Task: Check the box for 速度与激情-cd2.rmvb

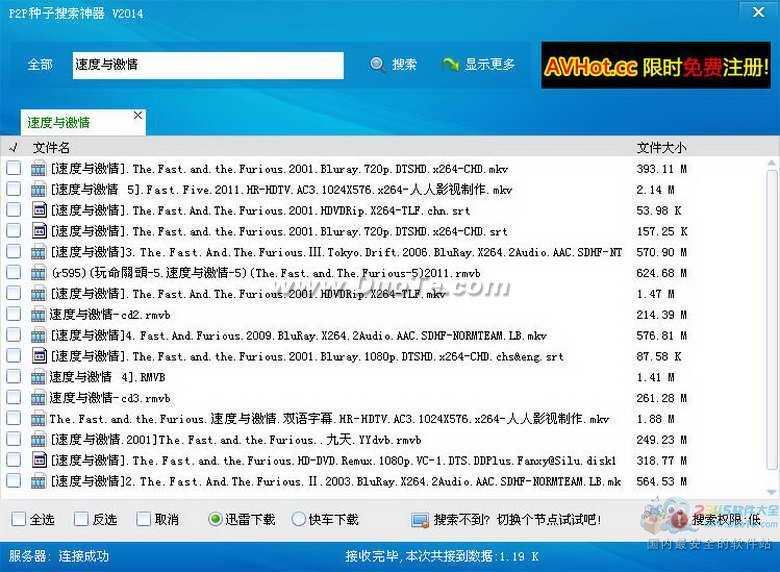Action: click(14, 314)
